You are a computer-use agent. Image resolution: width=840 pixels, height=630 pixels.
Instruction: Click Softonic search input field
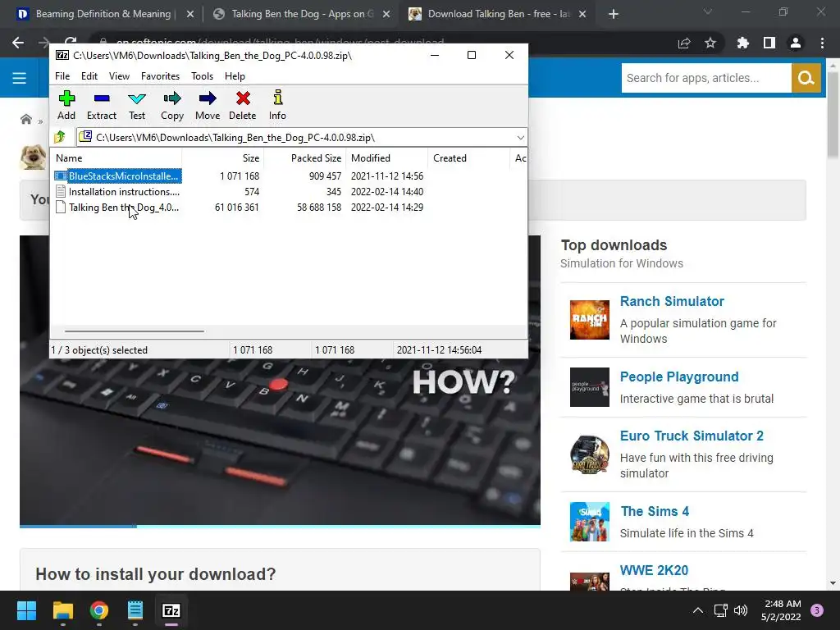[x=706, y=78]
